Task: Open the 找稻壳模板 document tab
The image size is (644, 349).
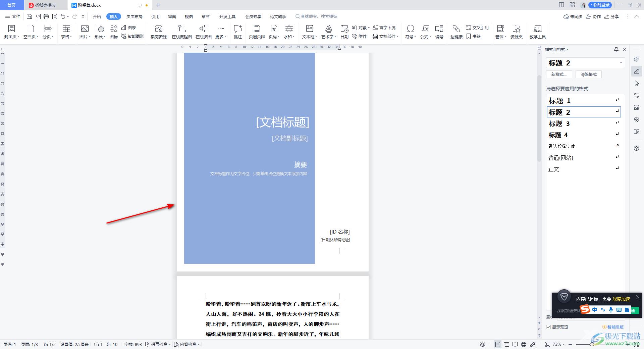Action: (45, 5)
